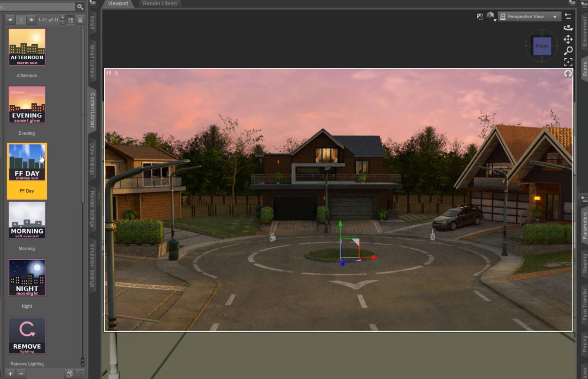Open the Face Transfer pane tab

(x=585, y=304)
